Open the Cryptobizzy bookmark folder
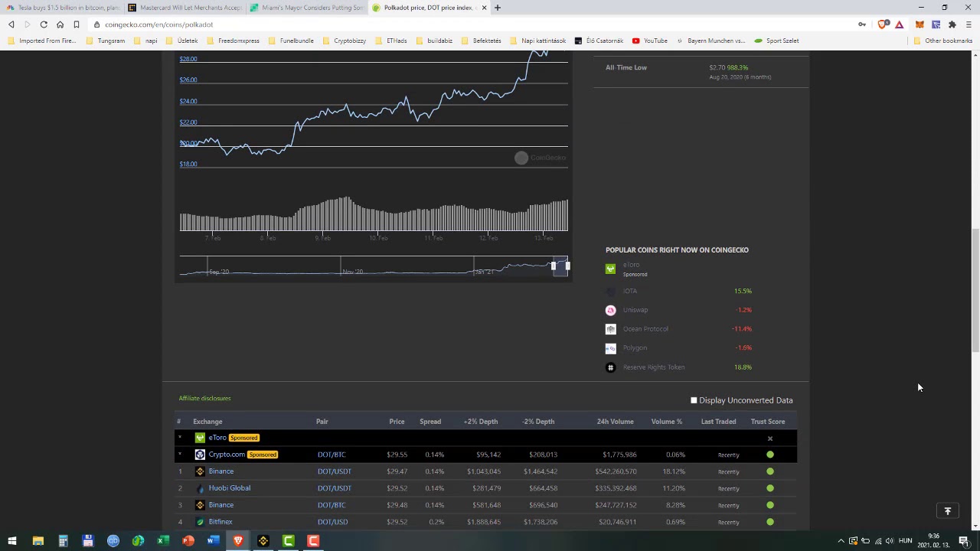This screenshot has height=551, width=980. [x=345, y=41]
